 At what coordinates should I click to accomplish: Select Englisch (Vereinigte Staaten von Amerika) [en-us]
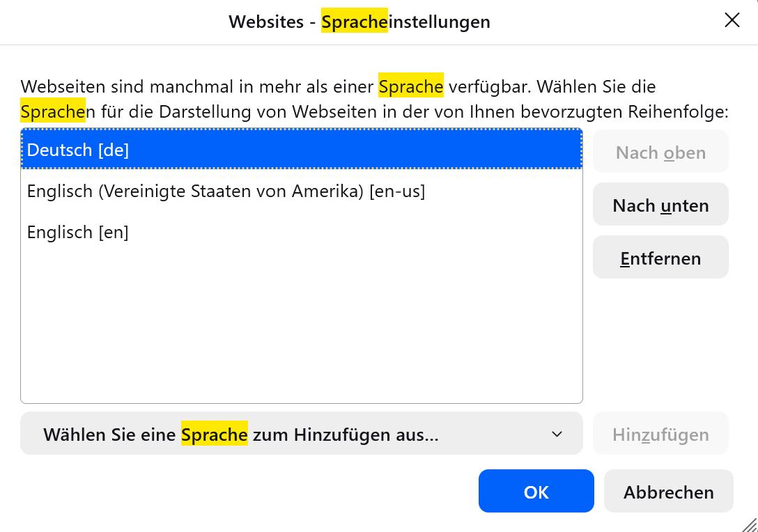coord(226,191)
